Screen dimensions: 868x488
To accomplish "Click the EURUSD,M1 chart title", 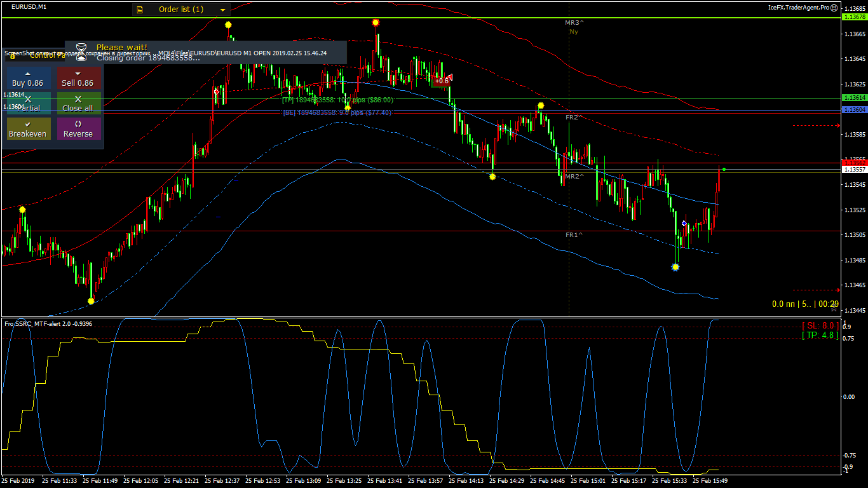I will click(x=29, y=6).
